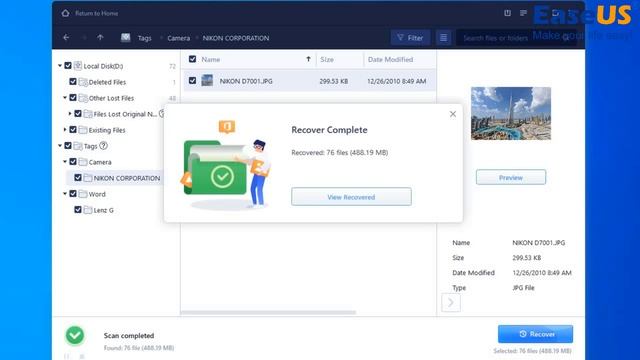
Task: Click the right chevron in details panel
Action: [x=451, y=302]
